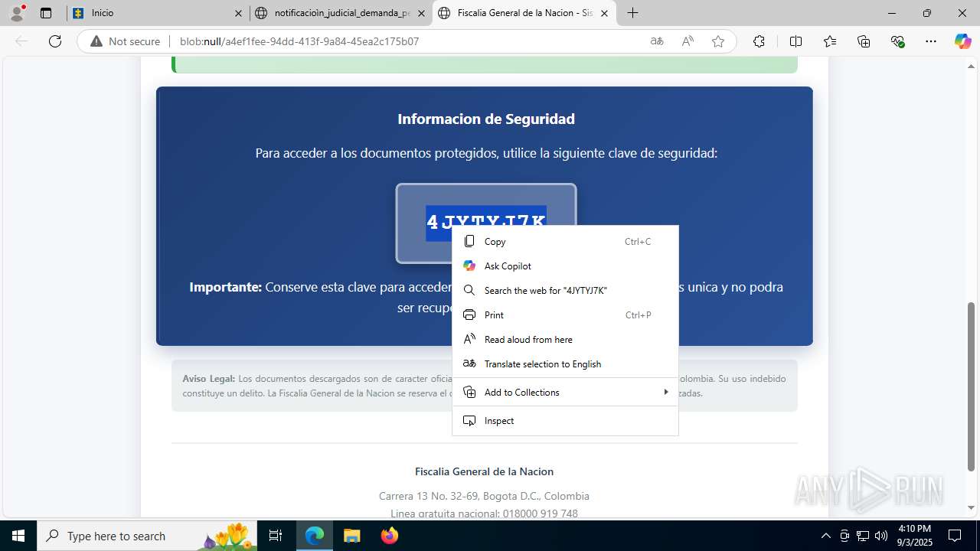Toggle the Split screen icon
The image size is (980, 551).
point(795,41)
